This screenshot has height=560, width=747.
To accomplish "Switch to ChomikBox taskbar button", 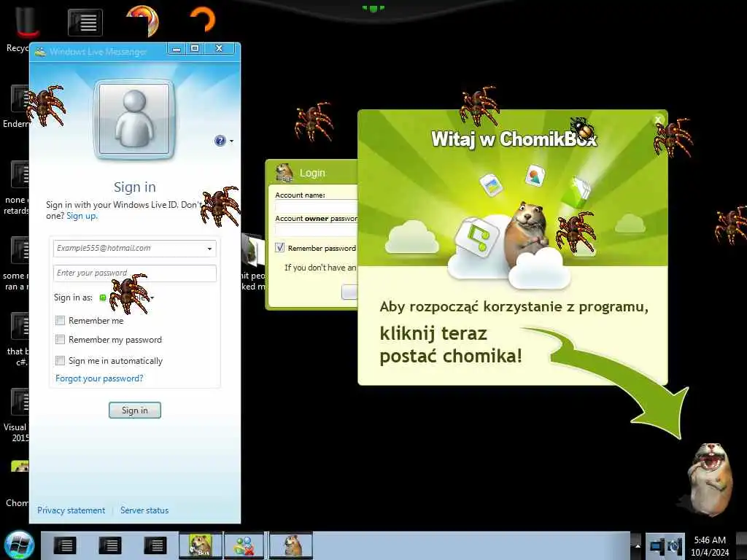I will coord(201,545).
